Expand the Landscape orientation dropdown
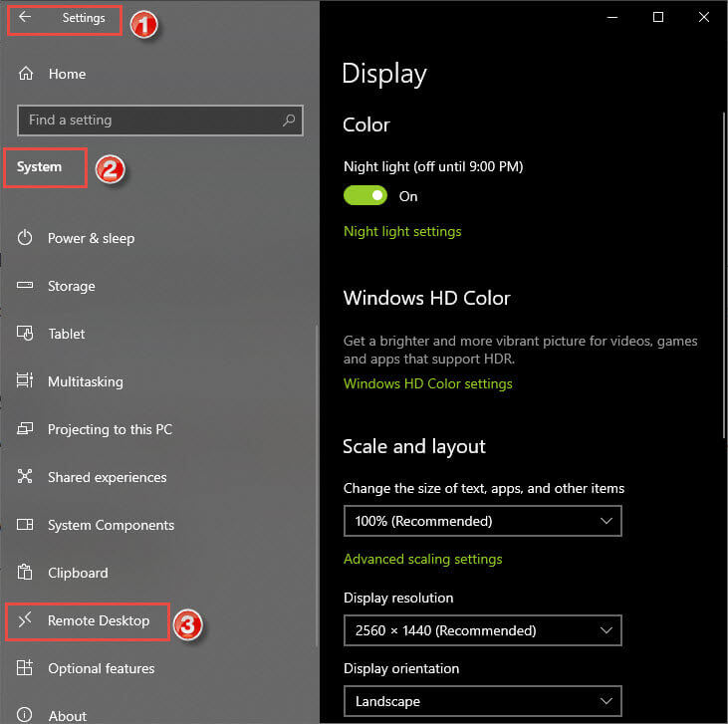 (482, 701)
